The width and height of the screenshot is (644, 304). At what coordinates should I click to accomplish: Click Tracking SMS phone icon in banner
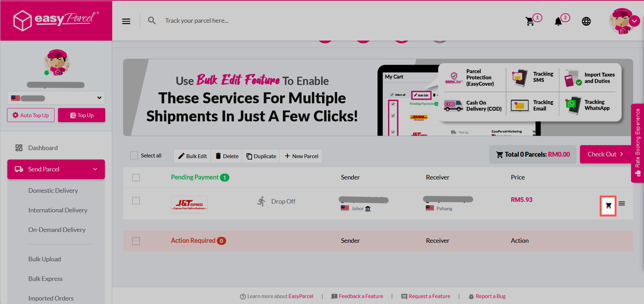point(520,77)
